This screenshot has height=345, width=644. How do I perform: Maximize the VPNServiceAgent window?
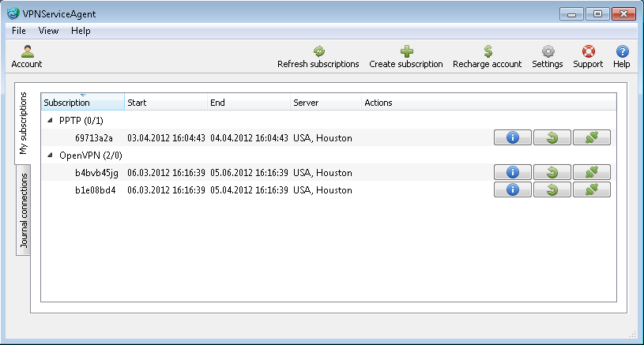coord(597,14)
